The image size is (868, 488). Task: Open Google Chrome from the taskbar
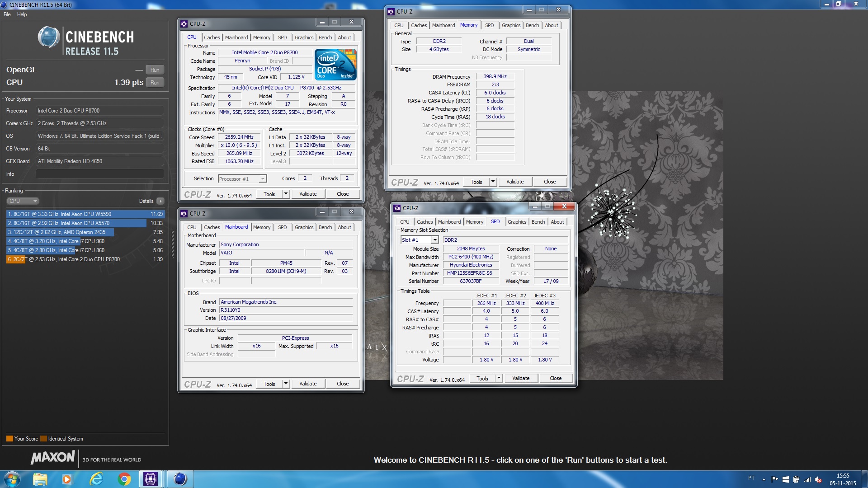(124, 479)
